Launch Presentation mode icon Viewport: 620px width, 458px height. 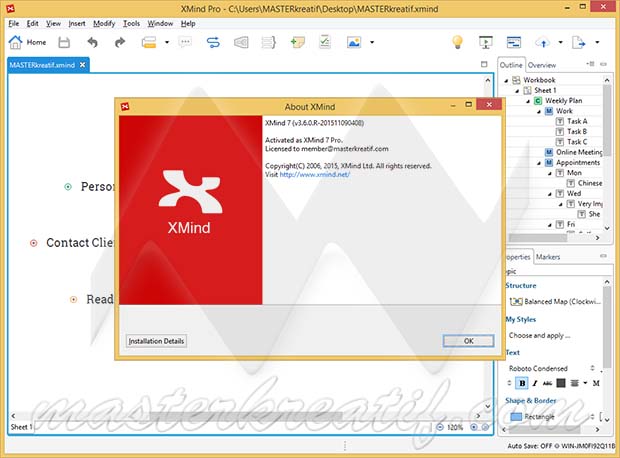pyautogui.click(x=486, y=42)
